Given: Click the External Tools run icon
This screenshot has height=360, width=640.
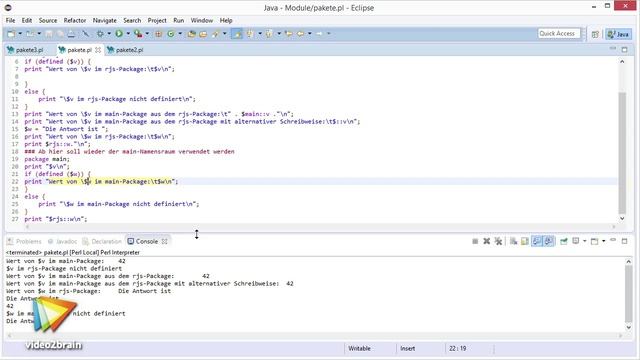Looking at the screenshot, I should click(x=138, y=34).
